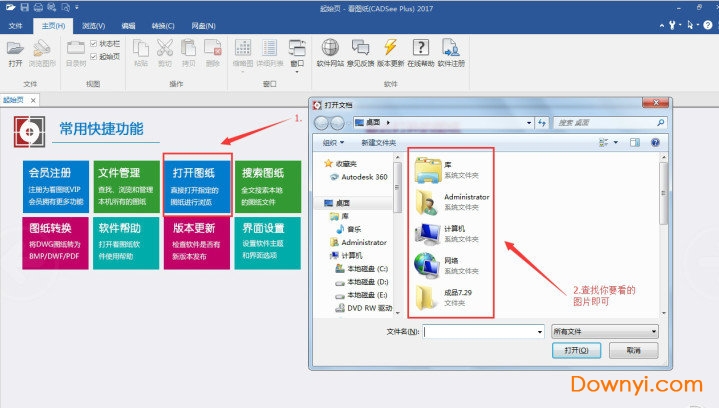Select the 库 system folder in file list
Viewport: 719px width, 408px height.
447,169
